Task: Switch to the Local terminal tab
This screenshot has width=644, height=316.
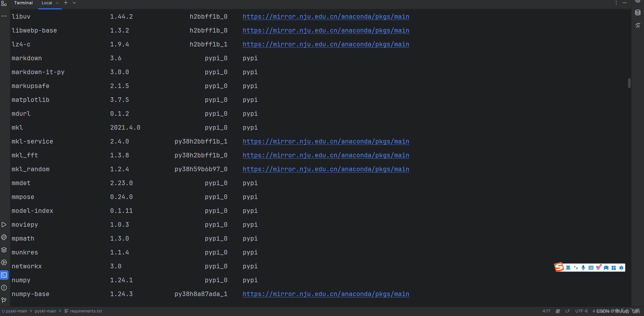Action: click(x=47, y=3)
